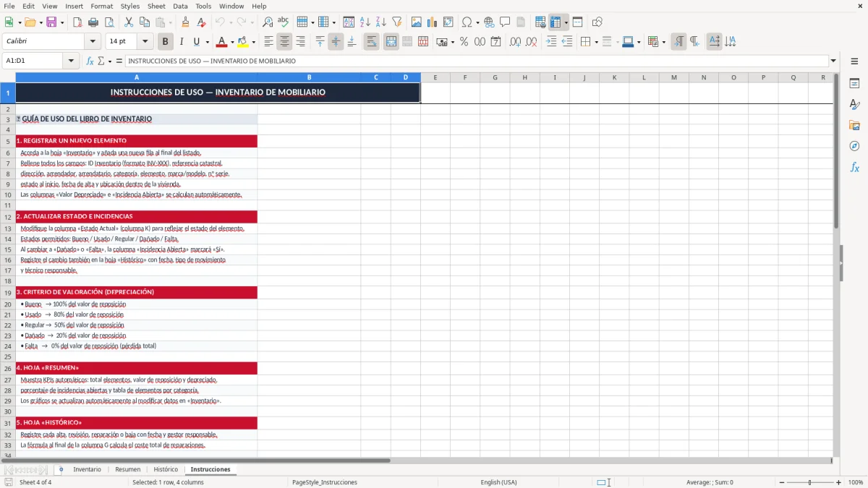The width and height of the screenshot is (868, 488).
Task: Switch to the Histórico sheet tab
Action: coord(166,469)
